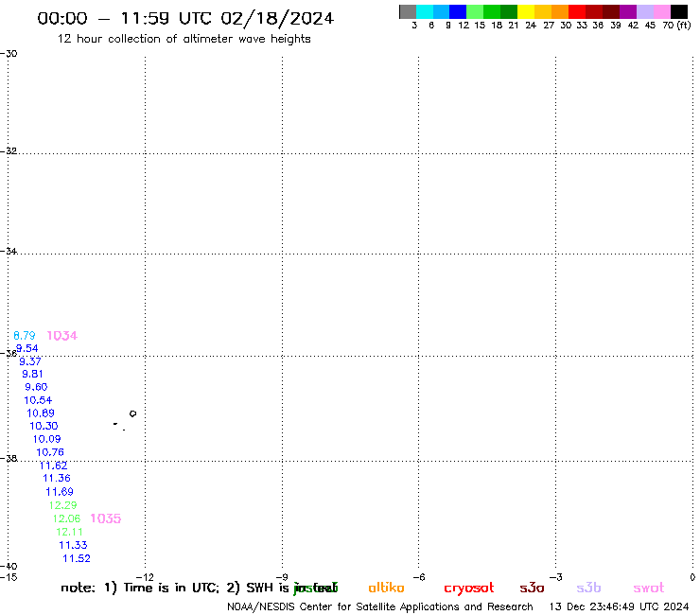Select the red 'cryosat' satellite label
700x615 pixels.
coord(469,589)
